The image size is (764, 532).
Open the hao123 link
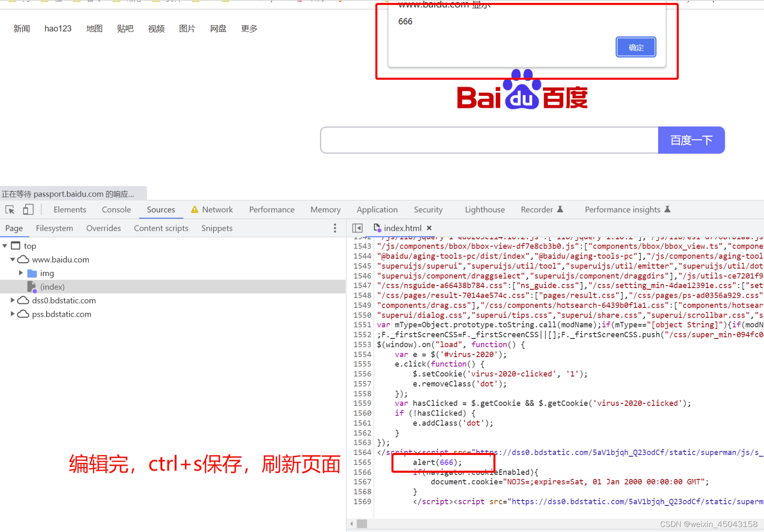tap(58, 29)
